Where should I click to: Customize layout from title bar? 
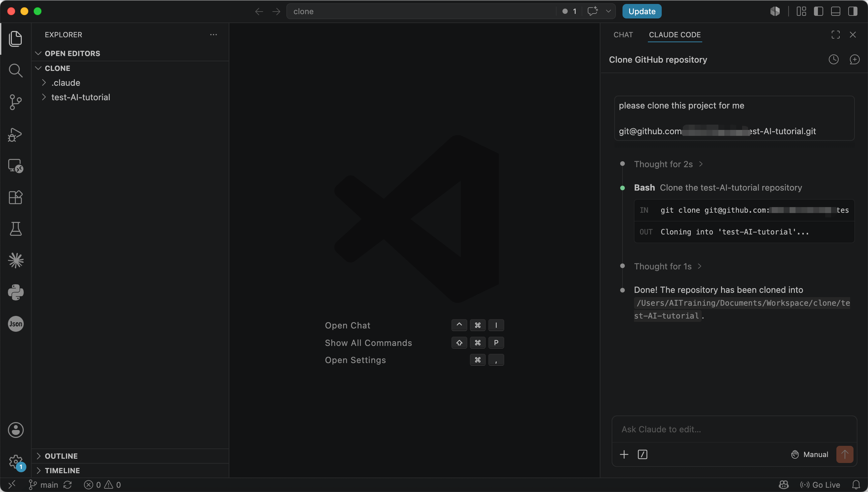801,11
